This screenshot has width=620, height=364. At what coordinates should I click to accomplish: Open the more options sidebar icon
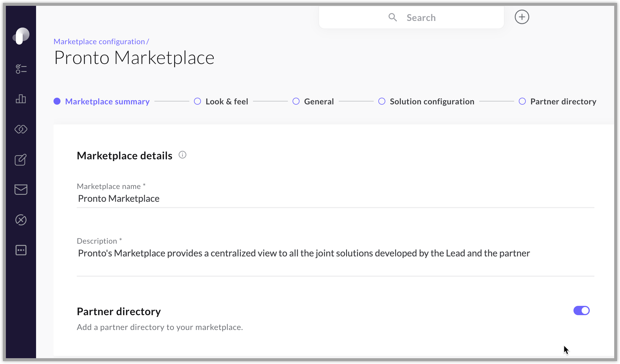click(20, 250)
